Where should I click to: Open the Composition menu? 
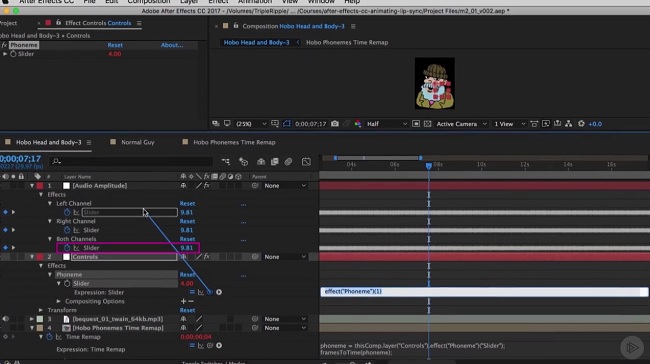pos(148,2)
